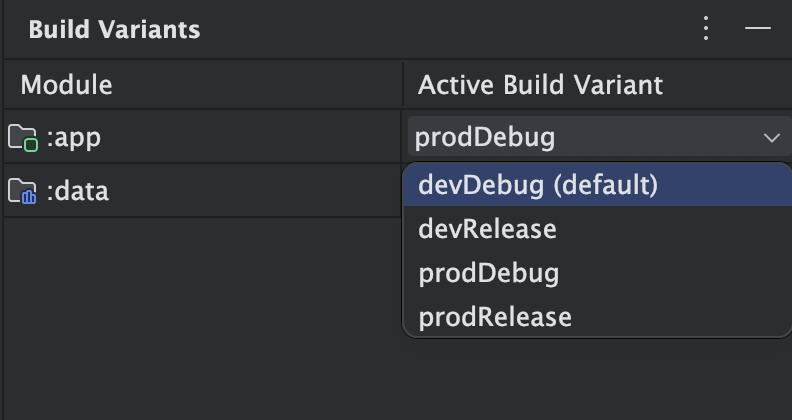This screenshot has width=792, height=420.
Task: Pick prodDebug in the variant list
Action: [598, 273]
